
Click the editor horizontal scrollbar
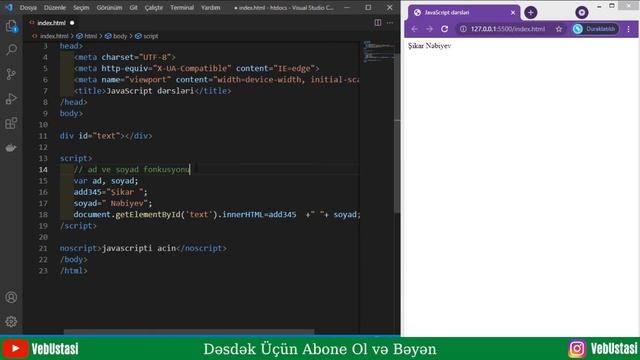189,332
